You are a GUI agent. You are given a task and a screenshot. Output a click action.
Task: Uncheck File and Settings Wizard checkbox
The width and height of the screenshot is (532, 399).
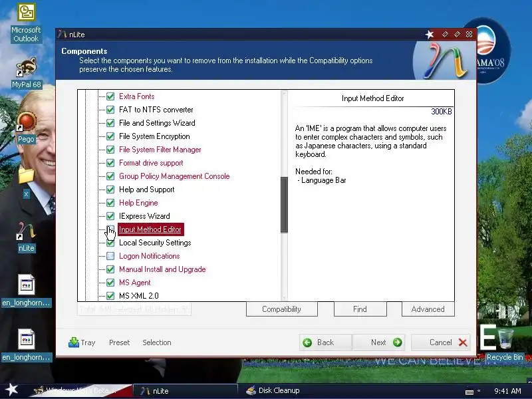click(x=110, y=123)
